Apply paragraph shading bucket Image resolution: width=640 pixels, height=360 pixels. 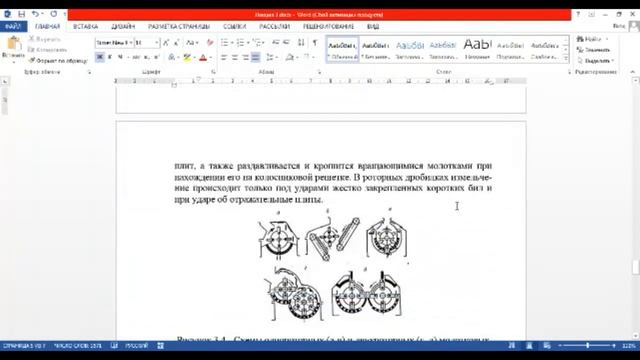(x=290, y=57)
